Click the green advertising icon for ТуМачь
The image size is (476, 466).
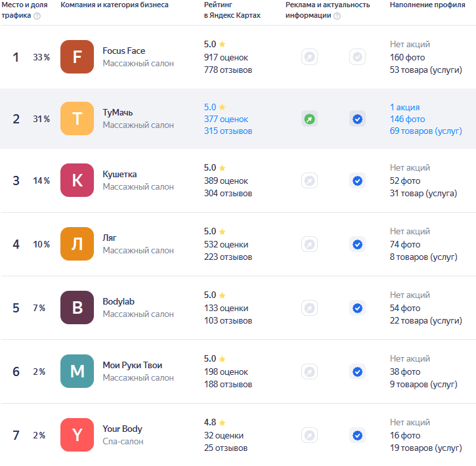309,119
